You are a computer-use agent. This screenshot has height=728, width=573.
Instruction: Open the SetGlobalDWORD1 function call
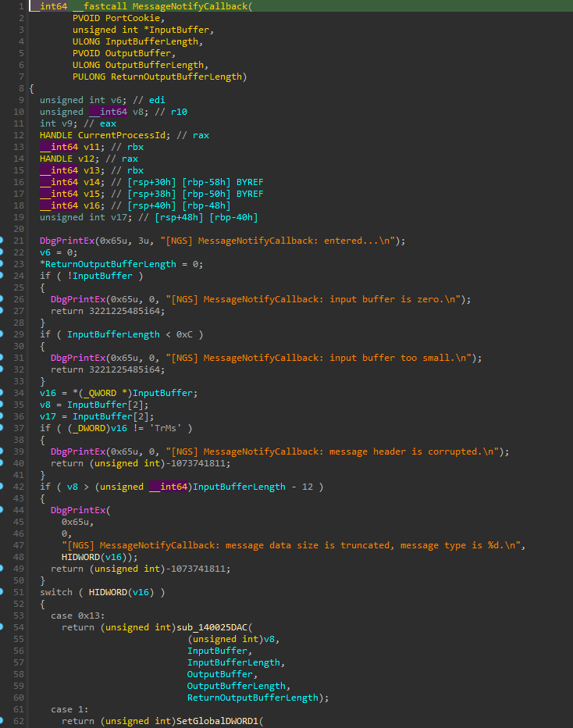coord(217,721)
